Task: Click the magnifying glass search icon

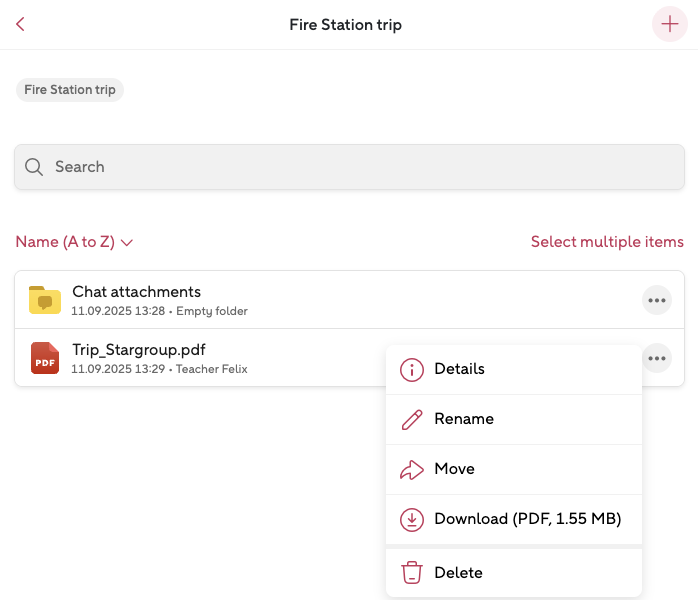Action: [34, 167]
